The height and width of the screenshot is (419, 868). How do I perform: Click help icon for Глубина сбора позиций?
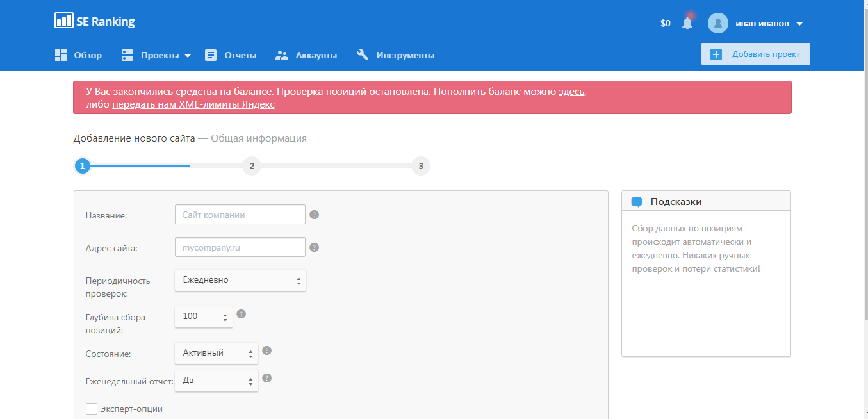pos(241,314)
